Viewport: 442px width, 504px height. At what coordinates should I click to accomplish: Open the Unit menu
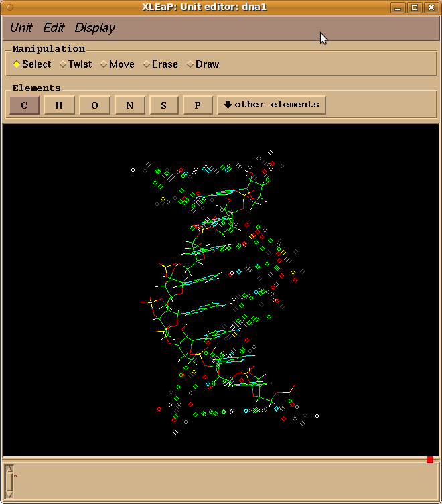coord(21,28)
